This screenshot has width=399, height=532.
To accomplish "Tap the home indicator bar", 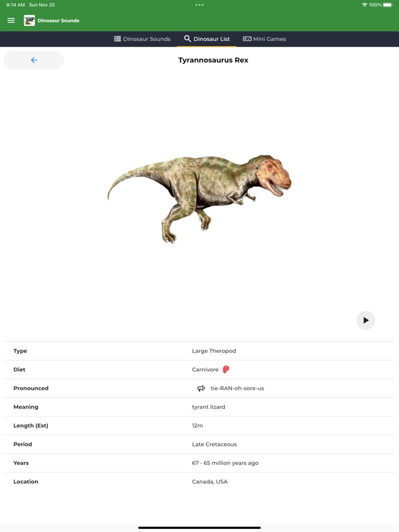I will 199,528.
